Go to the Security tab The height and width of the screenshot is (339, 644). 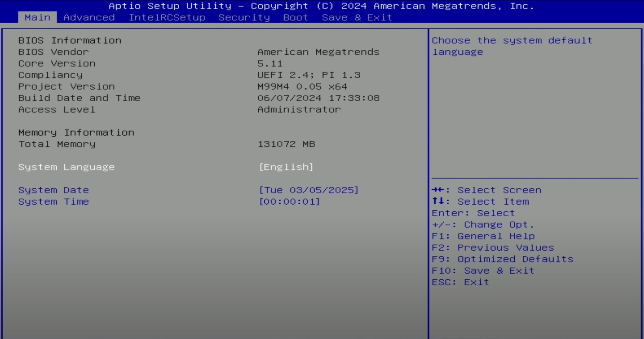pos(244,17)
